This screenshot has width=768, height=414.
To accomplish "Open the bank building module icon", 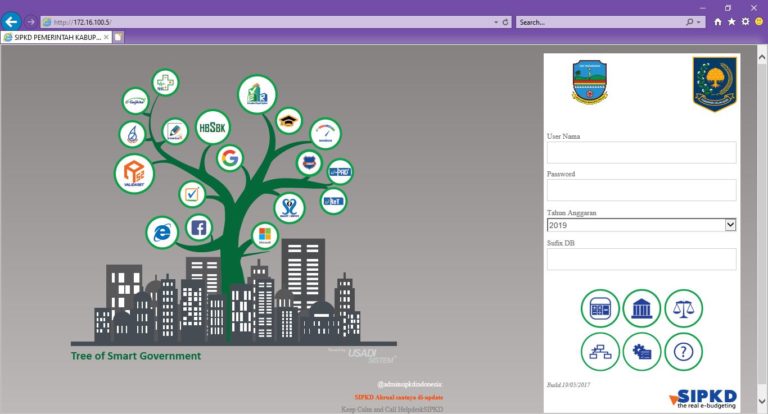I will pos(642,309).
